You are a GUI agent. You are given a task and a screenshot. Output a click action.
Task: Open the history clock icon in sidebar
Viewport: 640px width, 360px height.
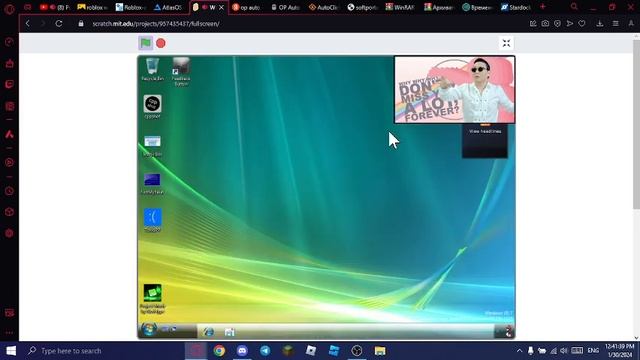click(x=9, y=191)
